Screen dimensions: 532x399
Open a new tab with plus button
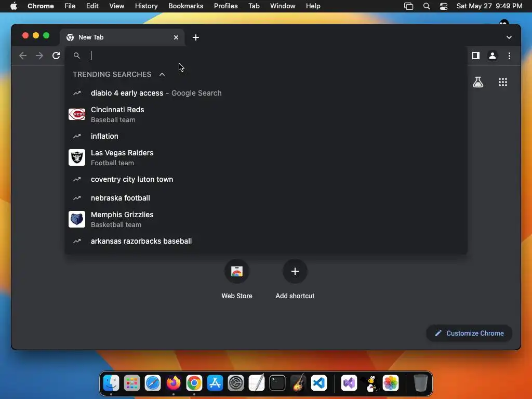[196, 37]
